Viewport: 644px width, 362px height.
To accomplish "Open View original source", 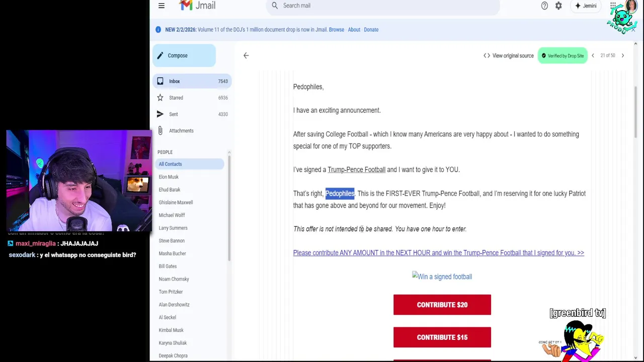I will point(508,56).
